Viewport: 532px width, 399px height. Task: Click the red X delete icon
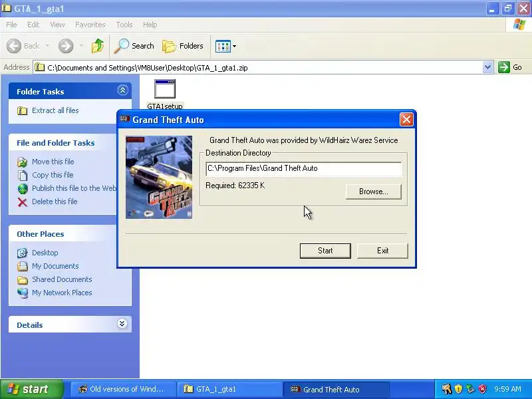tap(23, 202)
